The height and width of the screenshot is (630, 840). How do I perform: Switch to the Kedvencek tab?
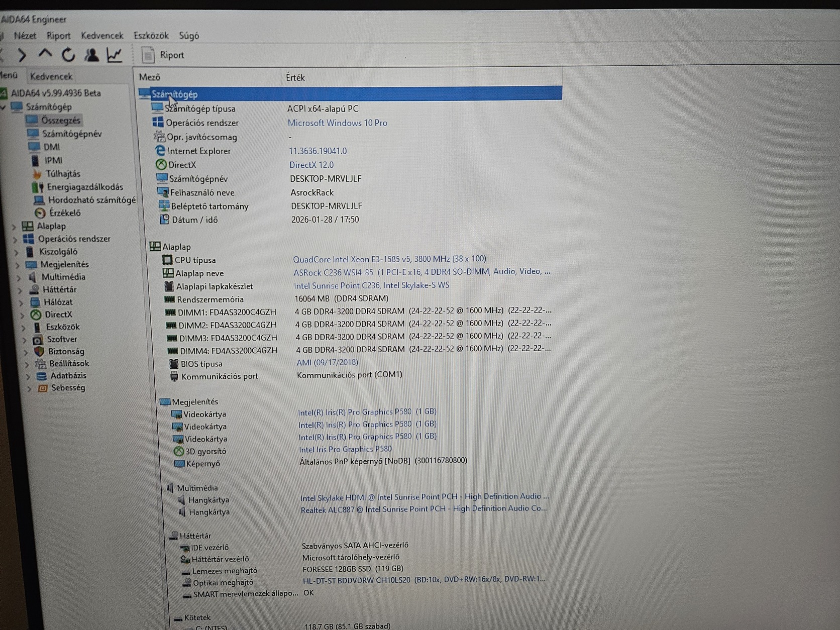50,76
